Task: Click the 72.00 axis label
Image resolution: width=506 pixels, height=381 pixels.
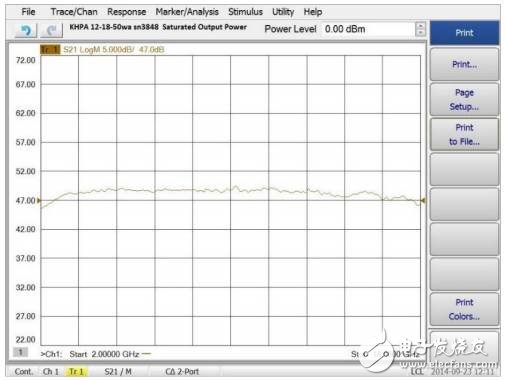Action: [x=26, y=60]
